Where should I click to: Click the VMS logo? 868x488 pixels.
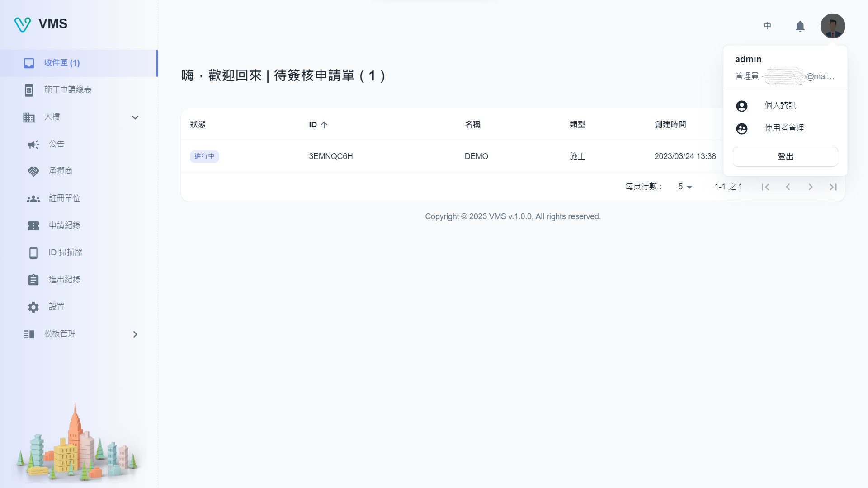pyautogui.click(x=41, y=24)
